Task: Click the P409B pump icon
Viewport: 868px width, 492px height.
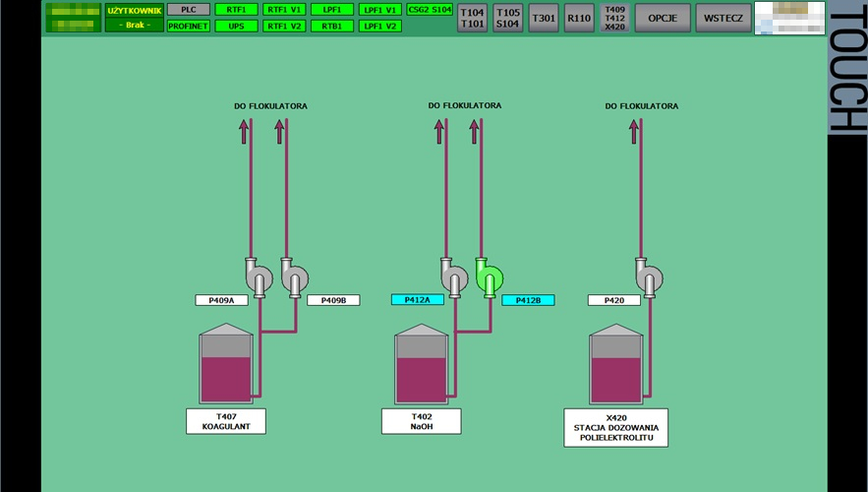Action: [292, 277]
